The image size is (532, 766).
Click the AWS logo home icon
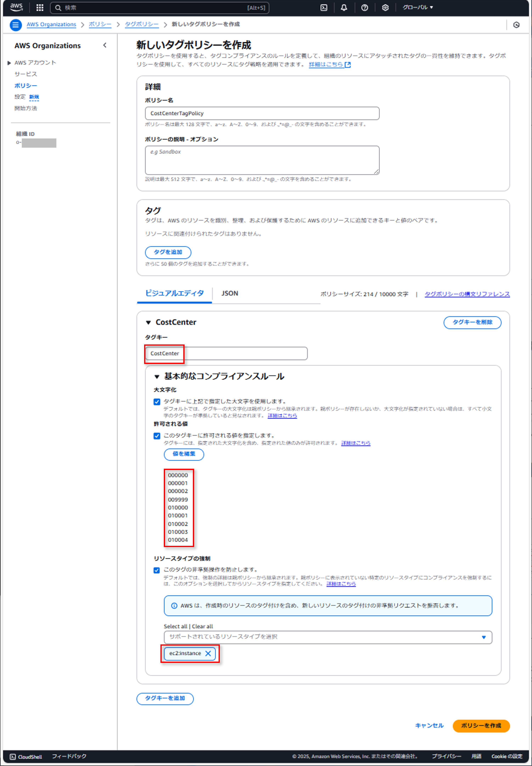click(16, 7)
